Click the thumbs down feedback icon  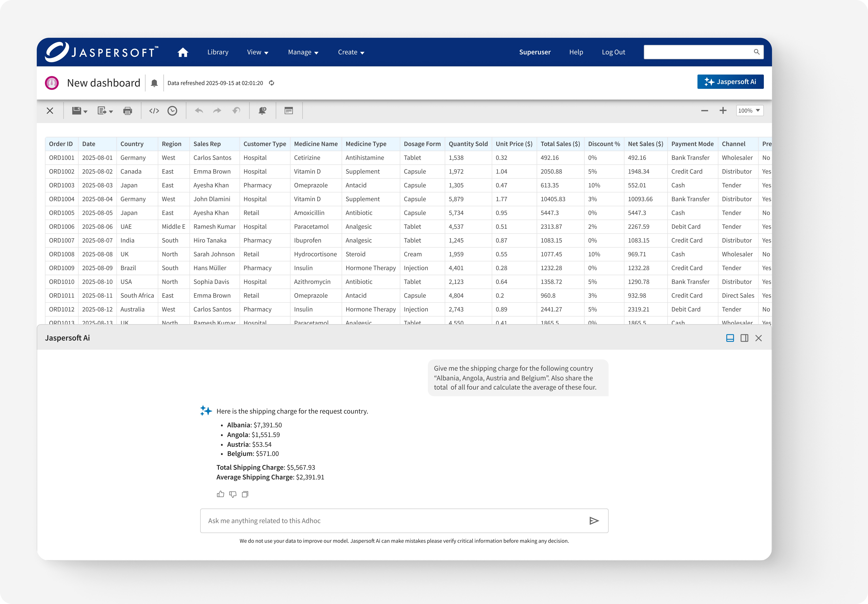[x=233, y=494]
